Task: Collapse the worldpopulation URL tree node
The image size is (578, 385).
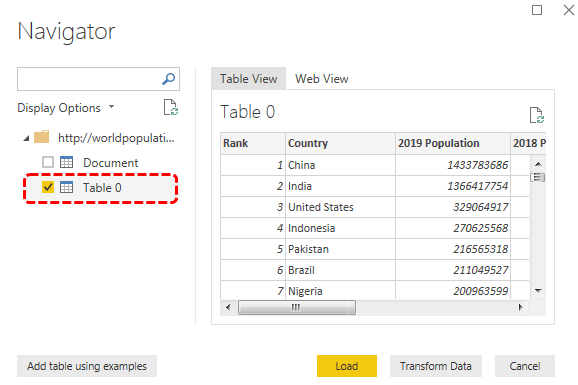Action: coord(26,138)
